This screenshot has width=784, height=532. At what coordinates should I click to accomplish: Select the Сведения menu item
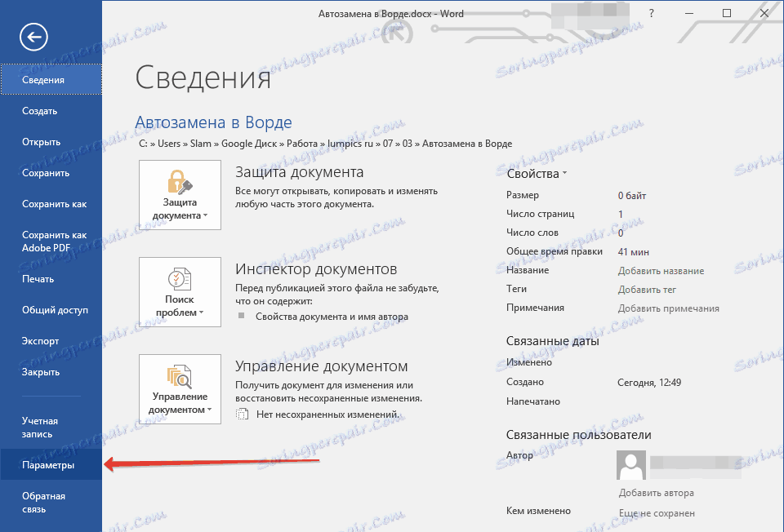tap(51, 79)
